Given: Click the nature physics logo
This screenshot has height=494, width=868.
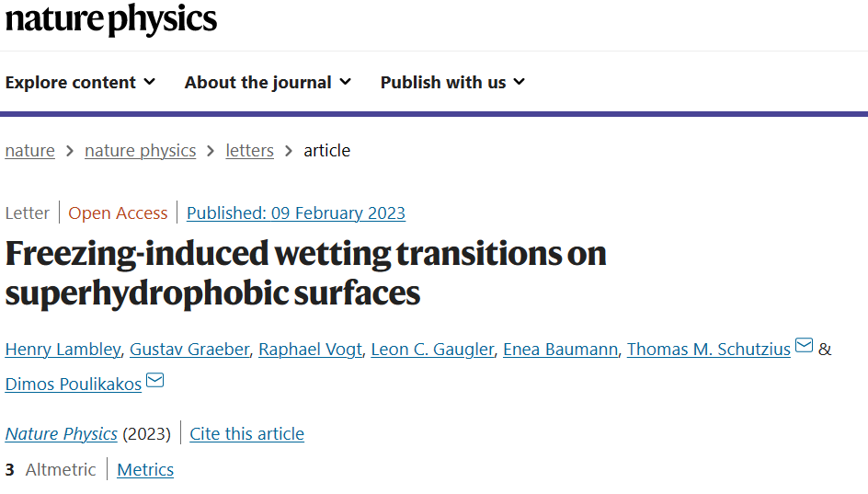Looking at the screenshot, I should click(x=110, y=20).
